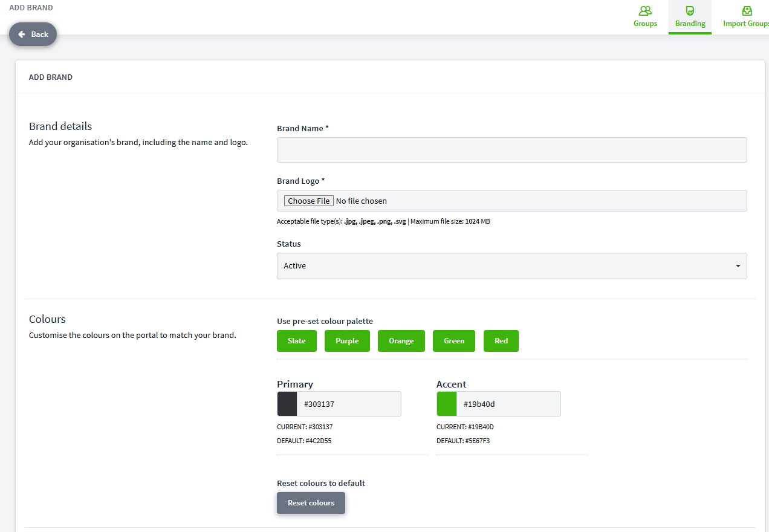Click the Groups people icon
This screenshot has height=532, width=769.
pos(645,11)
